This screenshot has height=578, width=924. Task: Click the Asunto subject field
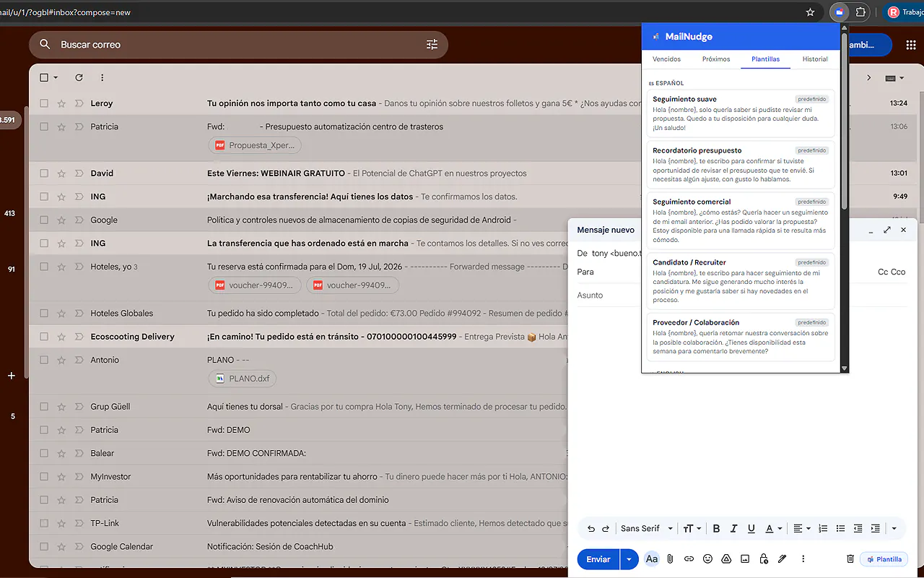[741, 296]
